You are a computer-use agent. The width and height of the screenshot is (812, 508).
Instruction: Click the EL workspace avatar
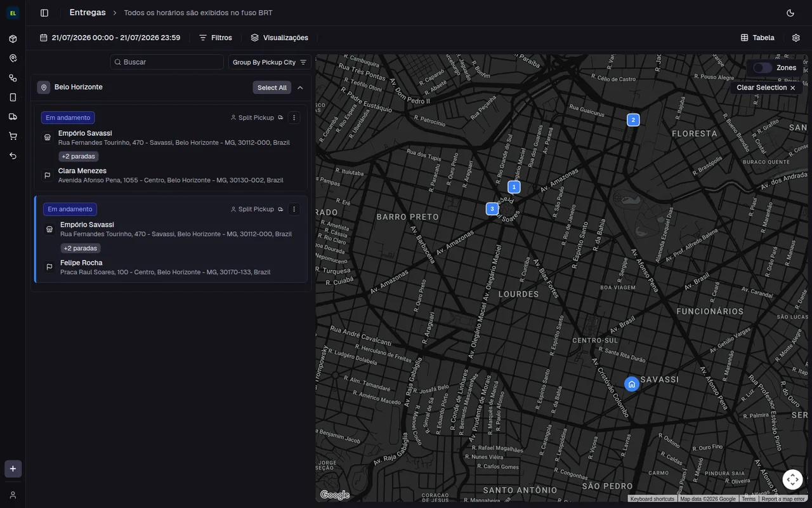[13, 13]
